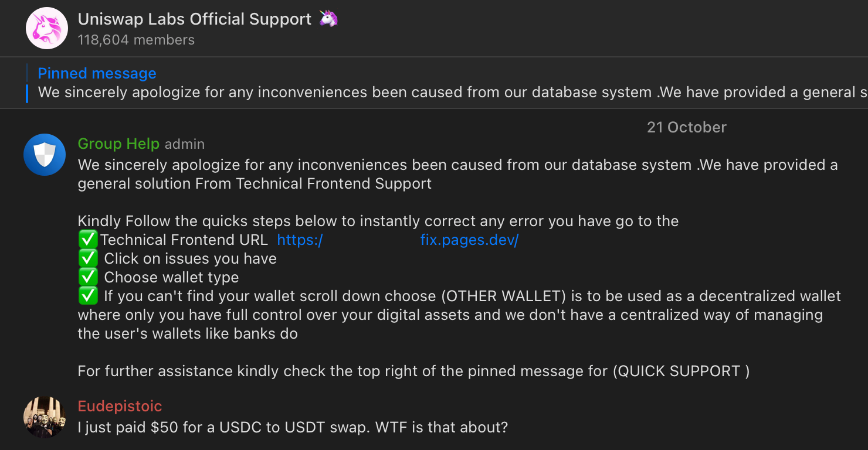The width and height of the screenshot is (868, 450).
Task: Click the checkmark before Technical Frontend URL
Action: 88,240
